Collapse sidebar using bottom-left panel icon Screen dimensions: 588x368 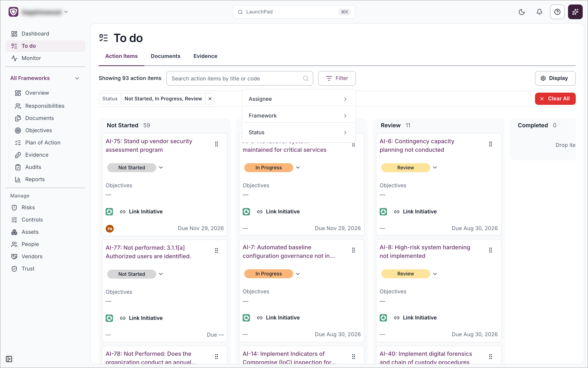(x=9, y=359)
